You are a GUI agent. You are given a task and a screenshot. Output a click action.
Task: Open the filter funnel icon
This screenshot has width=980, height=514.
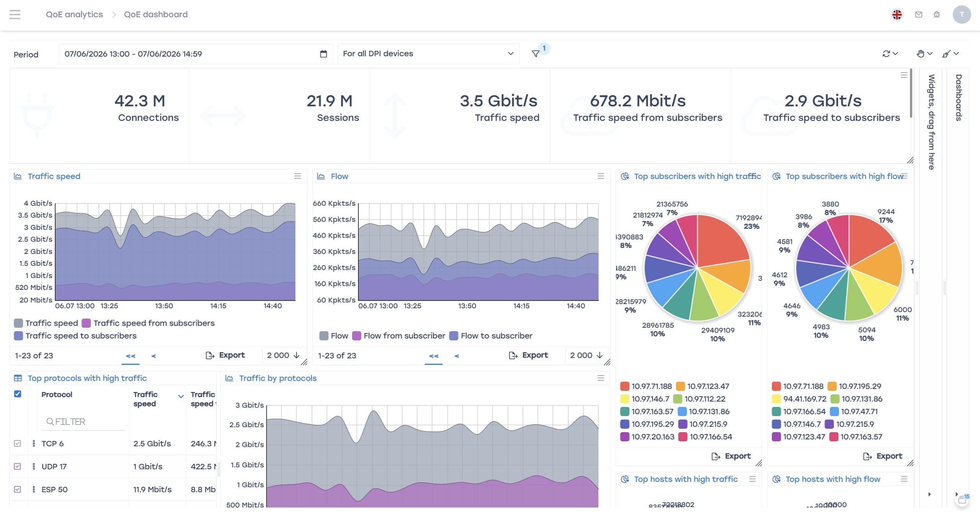(536, 54)
